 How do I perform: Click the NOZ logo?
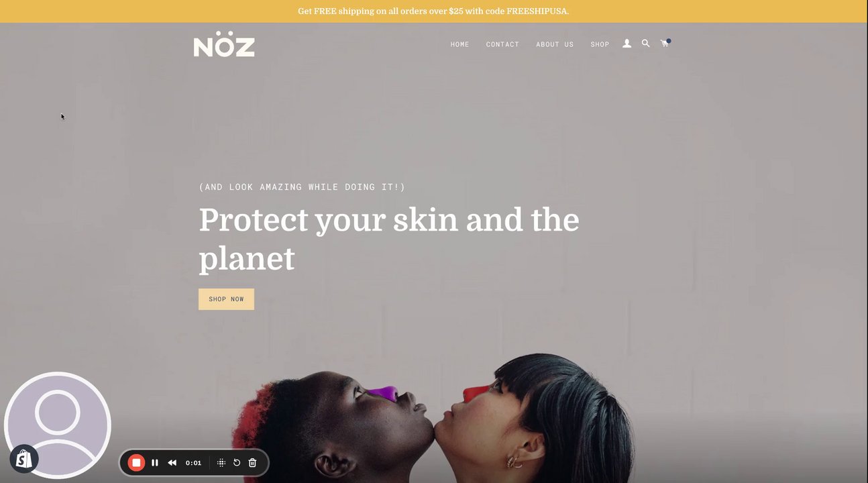coord(224,44)
